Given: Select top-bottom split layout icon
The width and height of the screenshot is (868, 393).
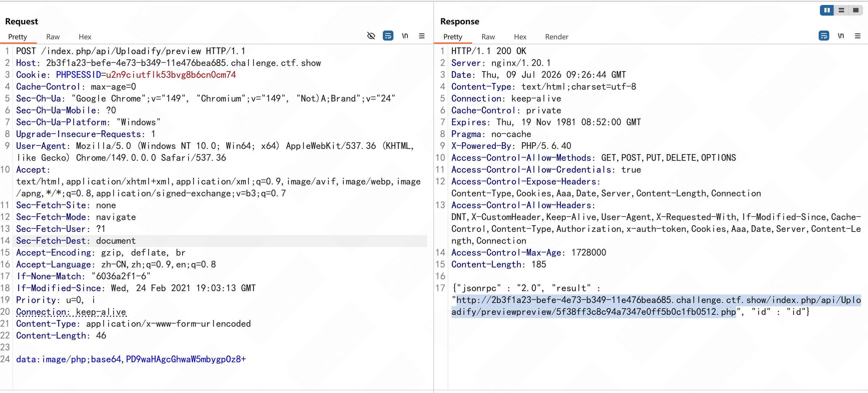Looking at the screenshot, I should [841, 10].
